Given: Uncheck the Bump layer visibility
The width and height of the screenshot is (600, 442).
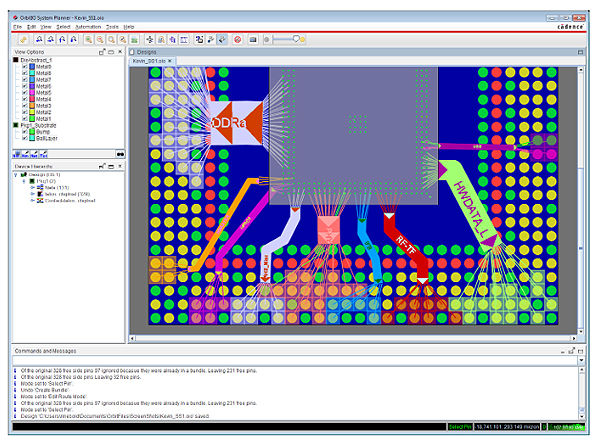Looking at the screenshot, I should (25, 131).
